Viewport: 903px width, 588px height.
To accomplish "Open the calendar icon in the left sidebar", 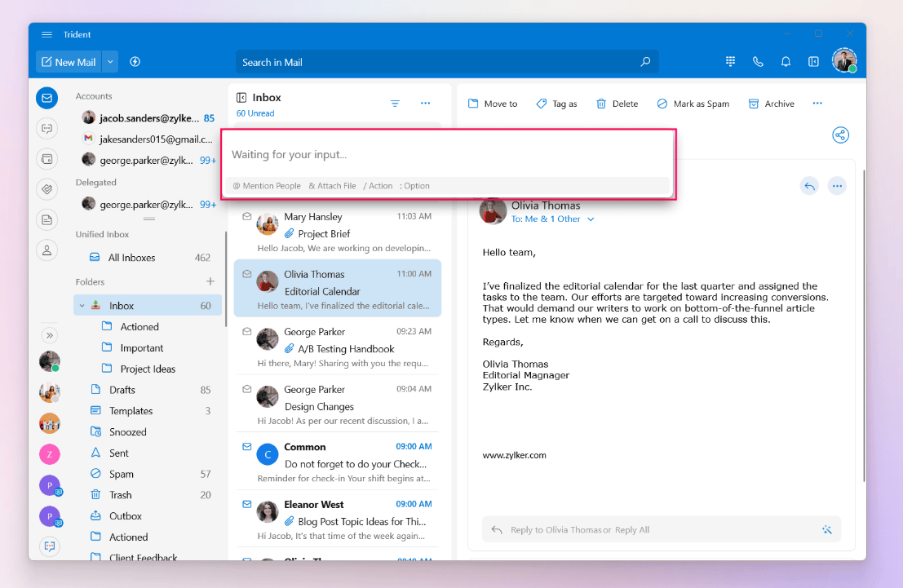I will point(47,159).
